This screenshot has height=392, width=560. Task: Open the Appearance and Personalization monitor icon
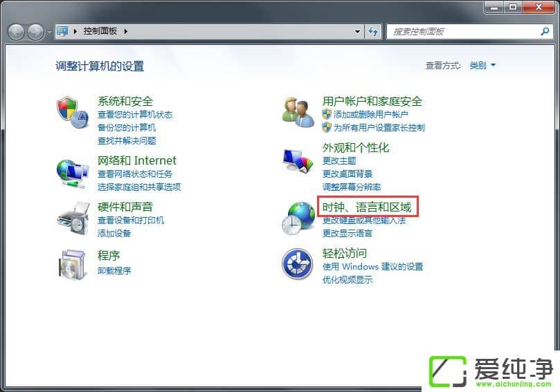coord(298,161)
